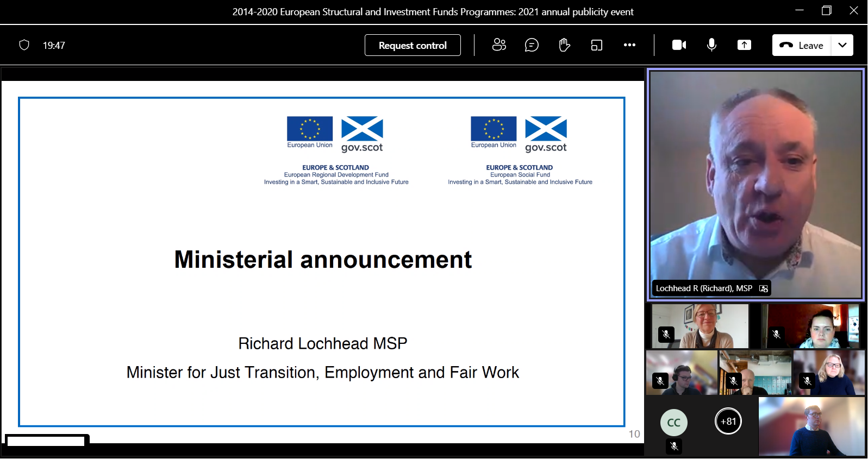Toggle the microphone mute
Image resolution: width=868 pixels, height=459 pixels.
click(711, 45)
